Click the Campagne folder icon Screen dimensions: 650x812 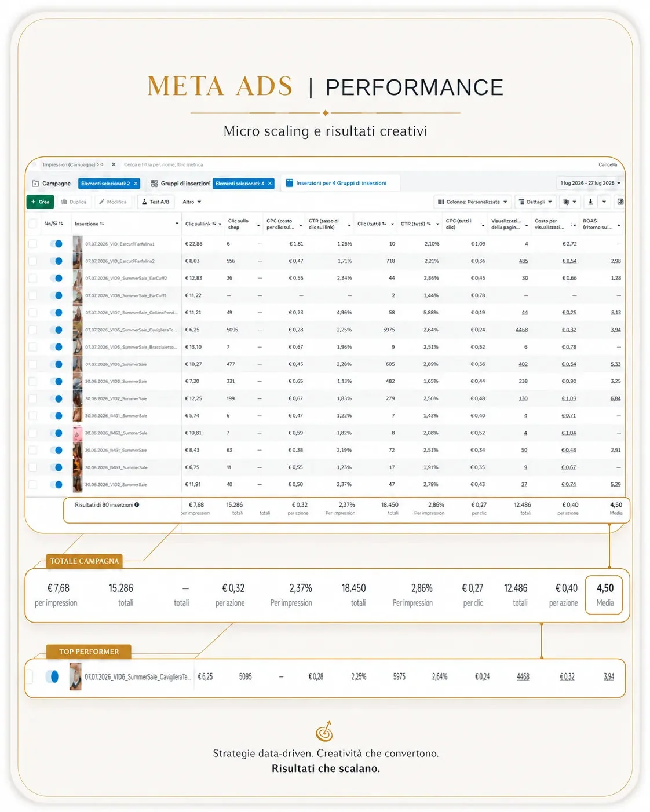[35, 184]
